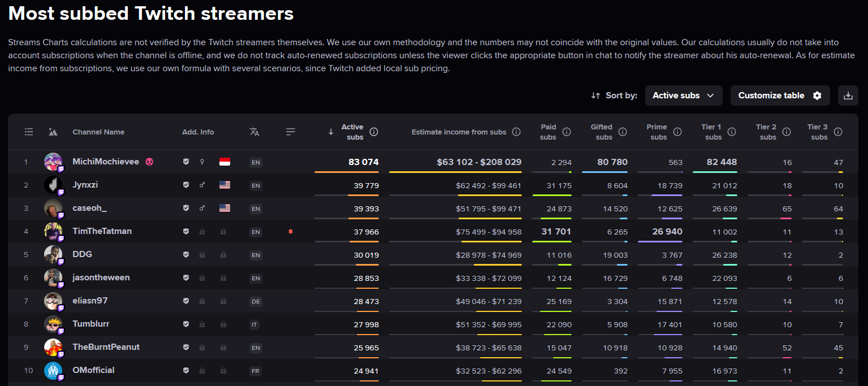Click the info icon next to Tier 3 subs
The image size is (868, 386).
tap(838, 132)
